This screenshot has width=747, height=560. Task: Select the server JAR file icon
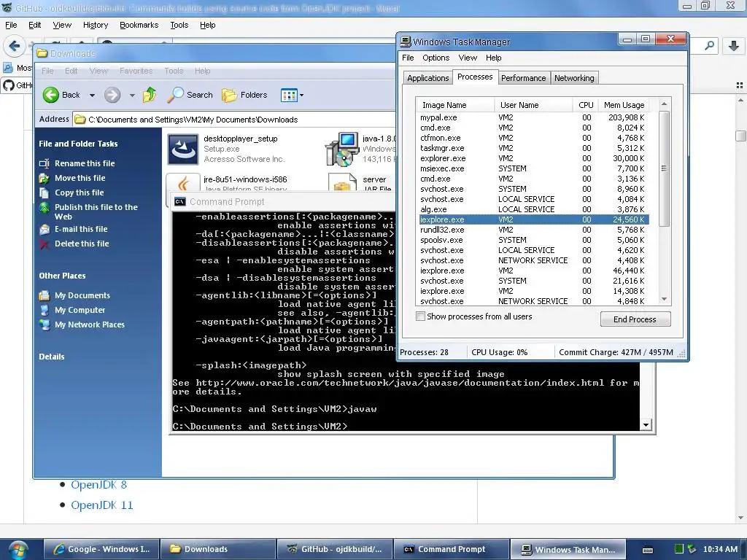342,183
